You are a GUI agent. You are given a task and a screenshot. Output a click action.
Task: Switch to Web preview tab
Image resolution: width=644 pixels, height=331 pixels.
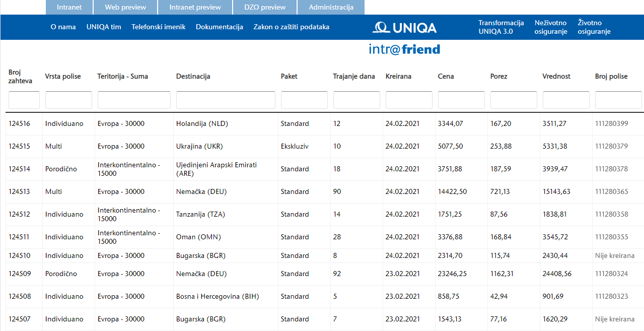(x=125, y=7)
